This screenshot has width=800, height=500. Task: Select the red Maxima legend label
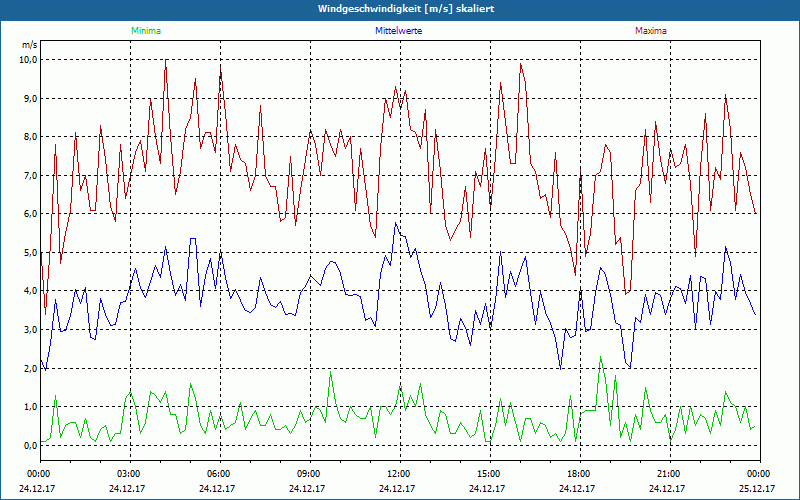650,31
